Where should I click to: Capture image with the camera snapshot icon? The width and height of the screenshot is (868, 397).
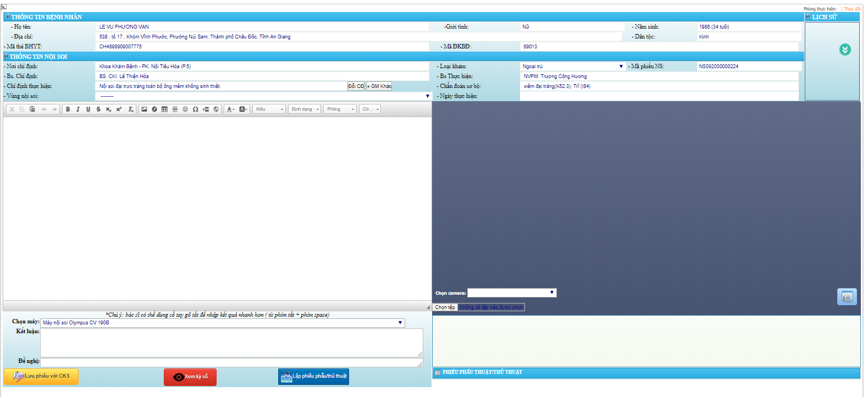[x=847, y=297]
